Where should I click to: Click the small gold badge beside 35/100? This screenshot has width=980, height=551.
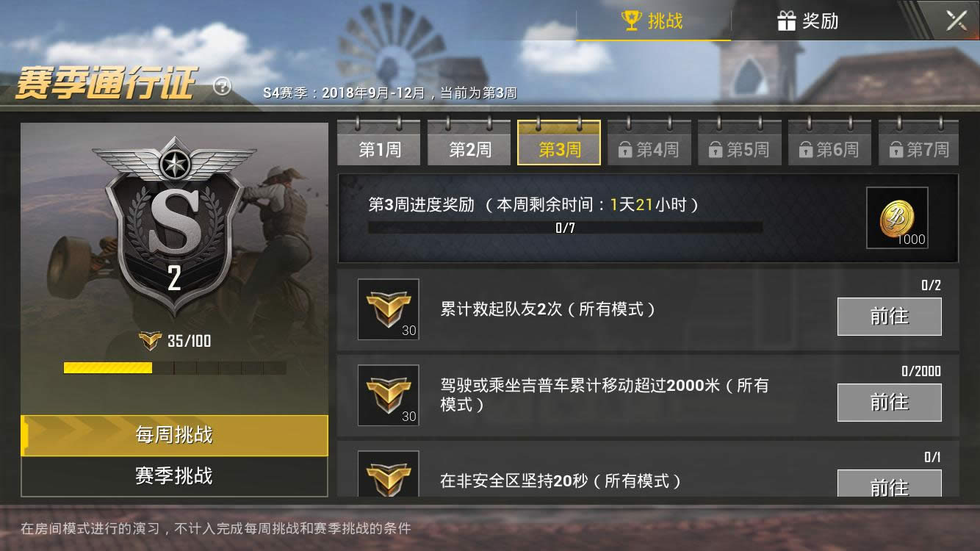pyautogui.click(x=150, y=341)
